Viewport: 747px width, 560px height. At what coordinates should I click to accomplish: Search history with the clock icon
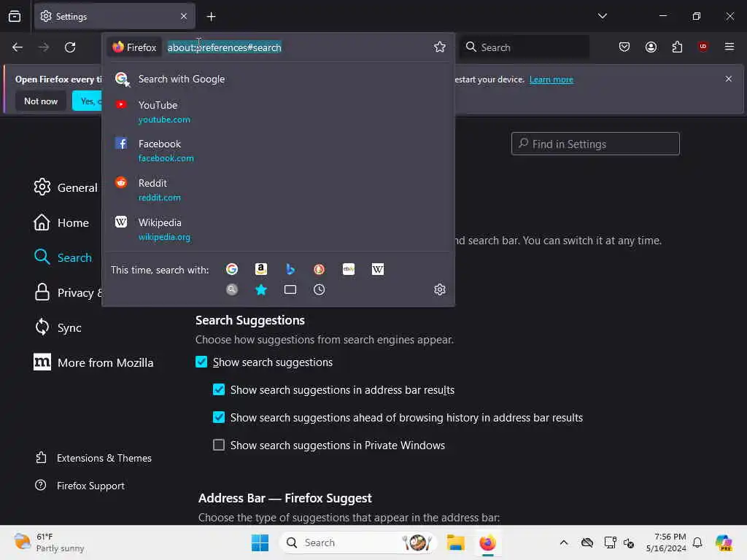[x=320, y=289]
